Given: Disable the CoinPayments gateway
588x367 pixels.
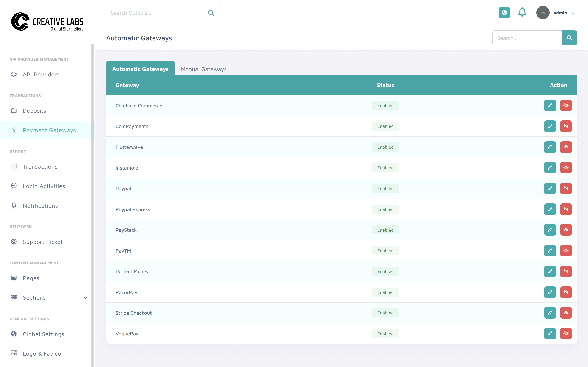Looking at the screenshot, I should [x=566, y=126].
